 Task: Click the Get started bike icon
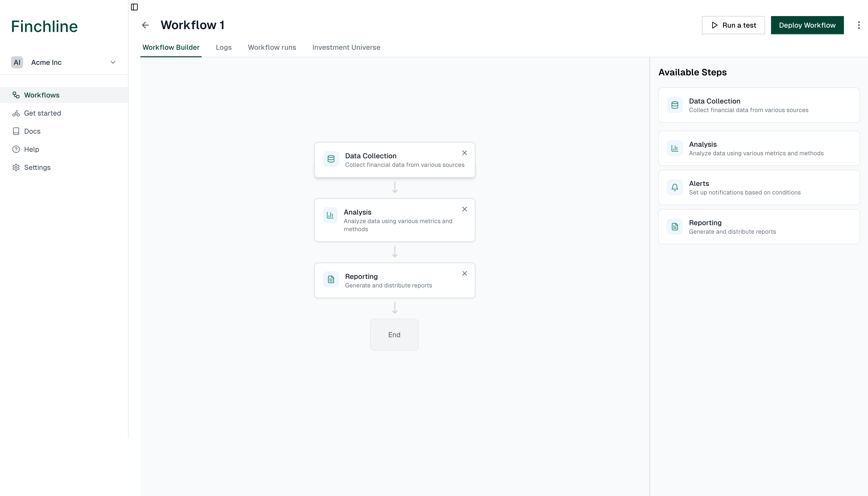click(x=16, y=113)
